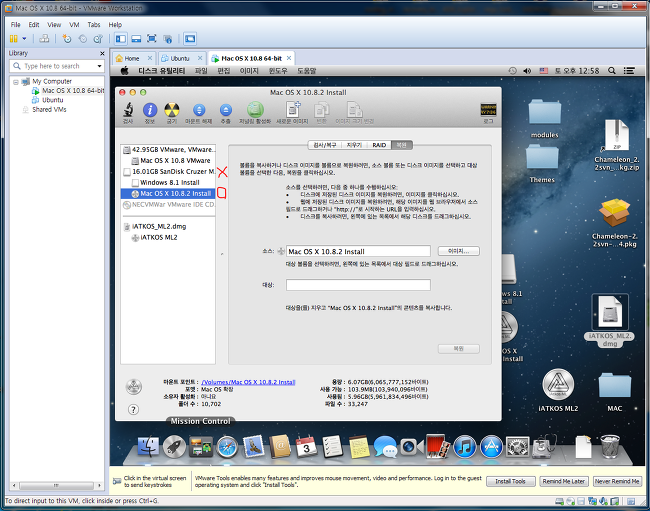Open the Apple menu in Mac menu bar
Viewport: 650px width, 511px height.
124,70
